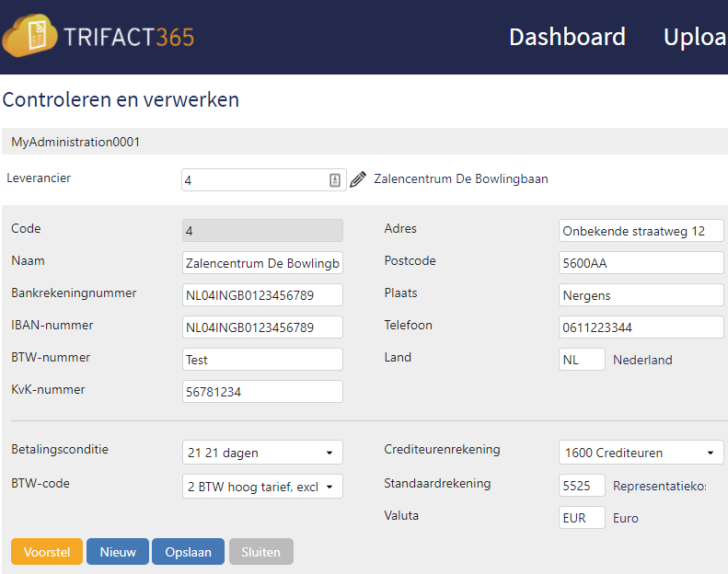Click the Bankrekeningnummer input field

click(x=263, y=295)
